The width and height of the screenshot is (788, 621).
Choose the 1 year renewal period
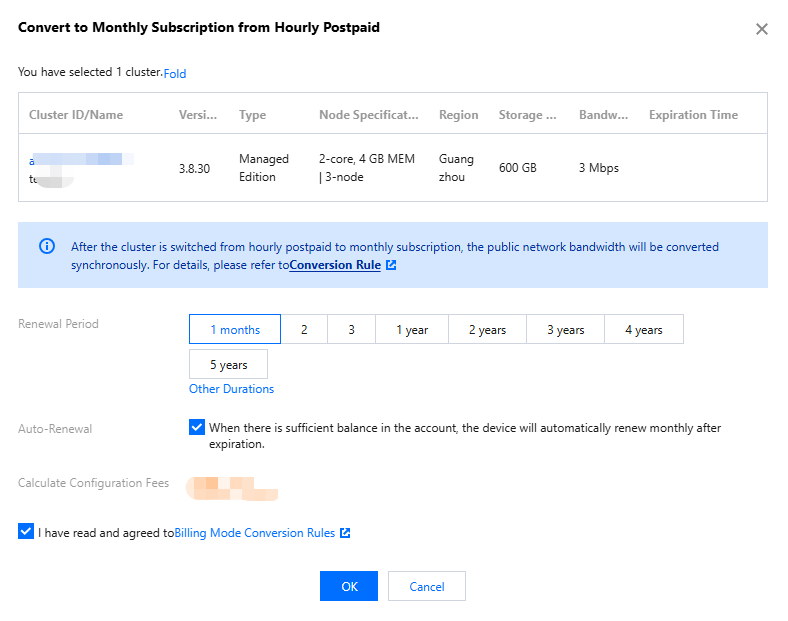[x=412, y=330]
